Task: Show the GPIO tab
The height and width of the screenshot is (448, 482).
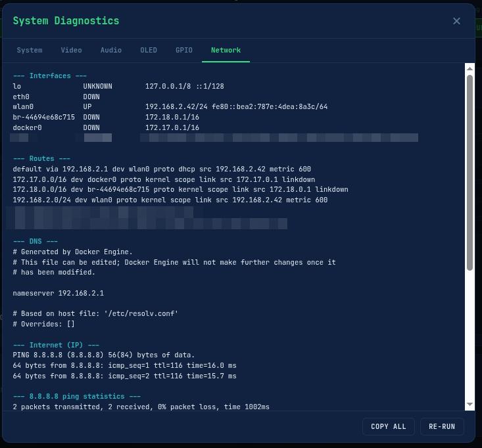Action: click(184, 50)
